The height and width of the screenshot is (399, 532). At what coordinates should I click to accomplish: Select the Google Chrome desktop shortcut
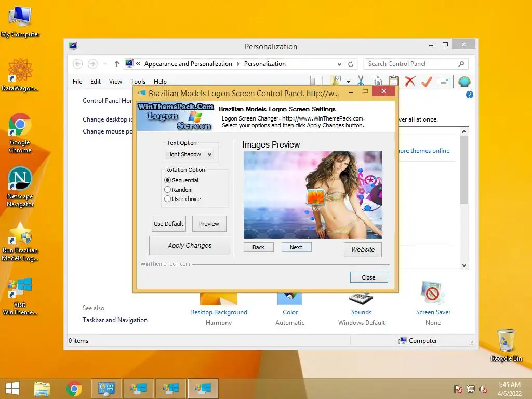20,132
